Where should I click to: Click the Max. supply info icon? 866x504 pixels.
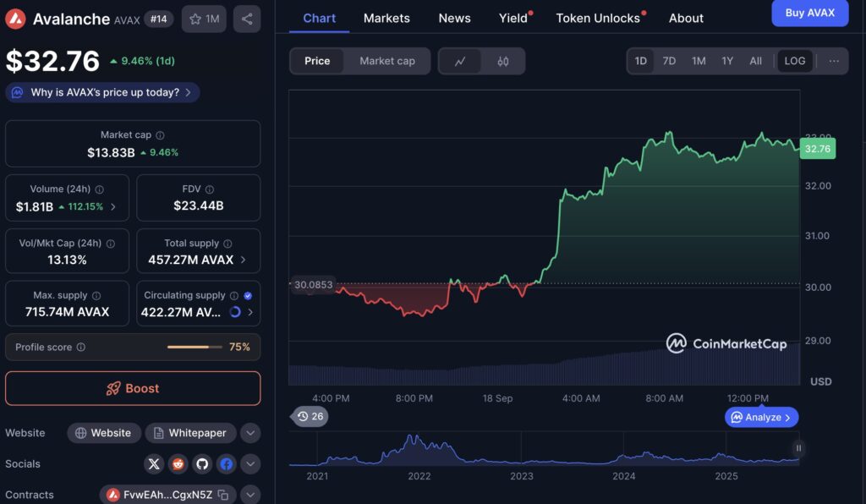pos(96,295)
